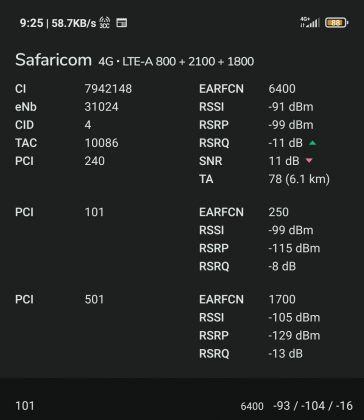Tap the serving cell PCI 240 row
Viewport: 364px width, 420px height.
(x=60, y=161)
